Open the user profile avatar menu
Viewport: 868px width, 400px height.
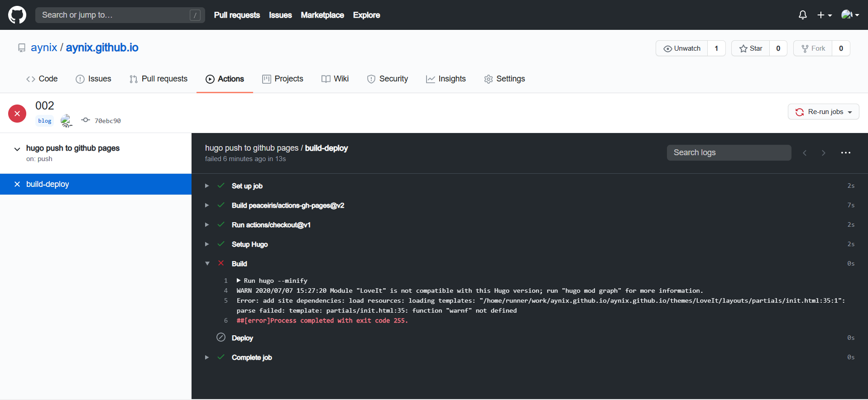(x=849, y=15)
